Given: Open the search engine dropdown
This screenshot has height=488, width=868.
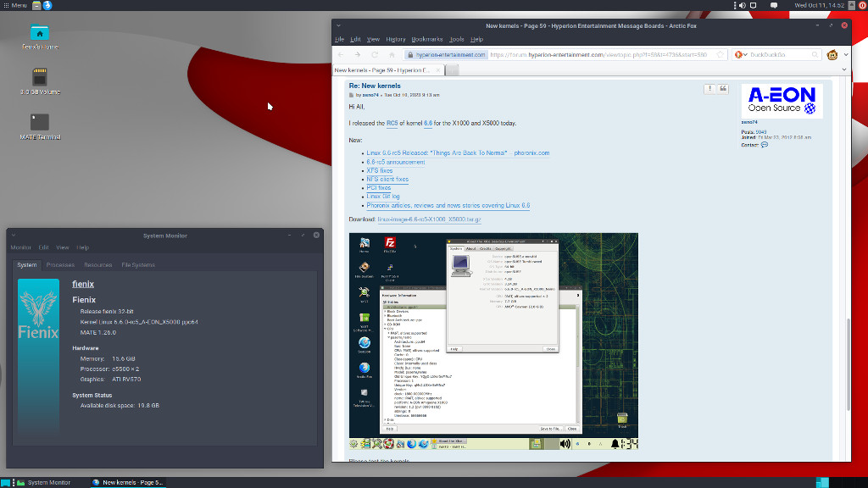Looking at the screenshot, I should [741, 55].
